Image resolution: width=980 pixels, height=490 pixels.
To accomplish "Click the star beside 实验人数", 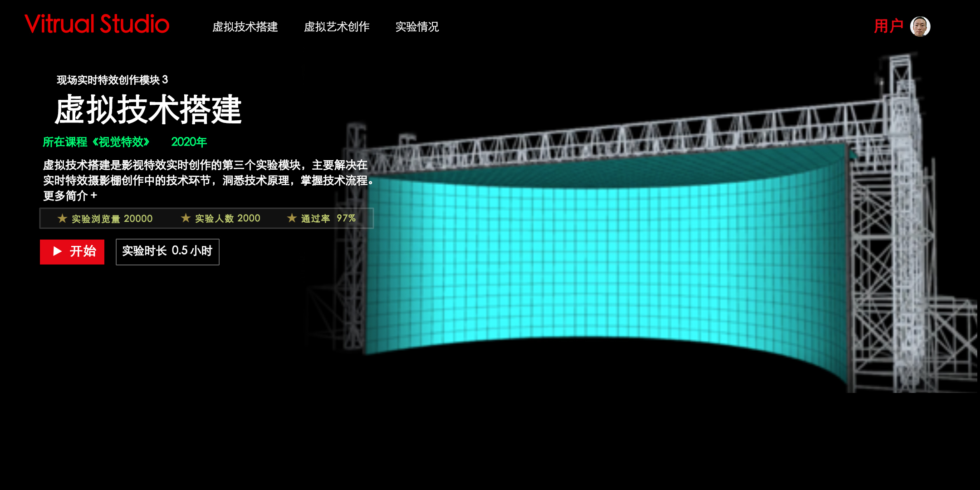I will [186, 218].
